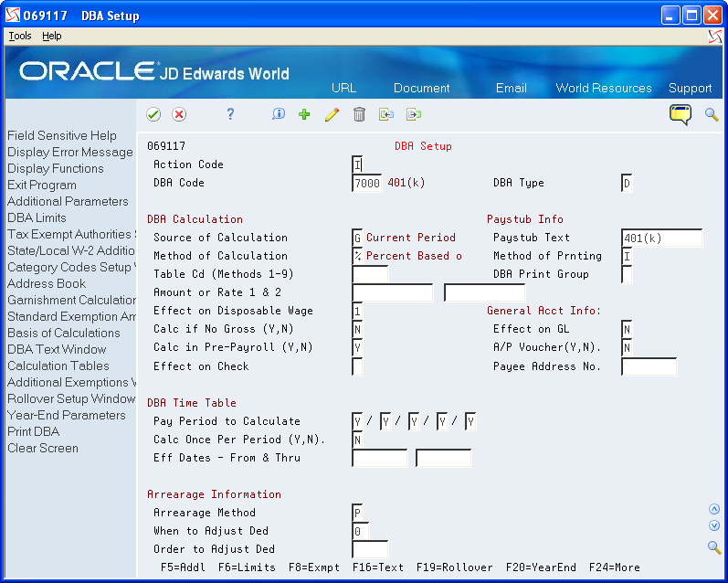Click the Document header link
The image size is (728, 583).
422,88
